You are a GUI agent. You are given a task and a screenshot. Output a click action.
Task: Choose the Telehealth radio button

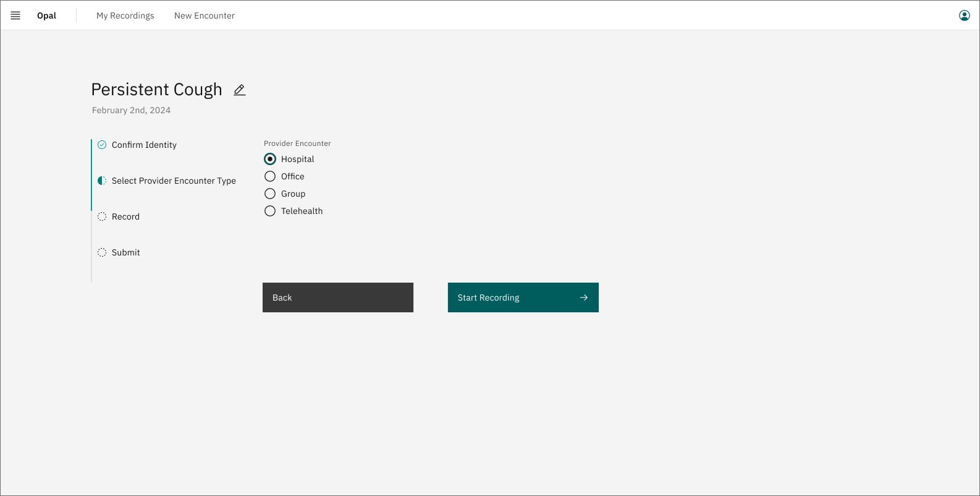[x=270, y=211]
